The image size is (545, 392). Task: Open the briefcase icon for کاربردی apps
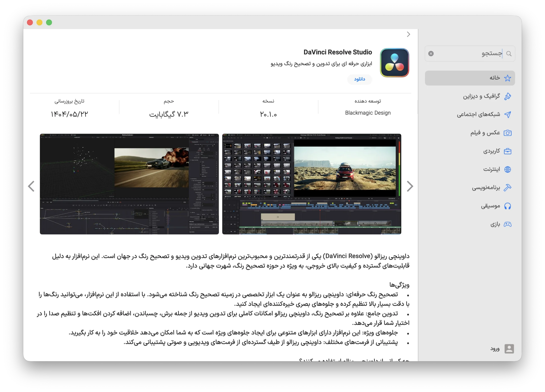pyautogui.click(x=508, y=151)
